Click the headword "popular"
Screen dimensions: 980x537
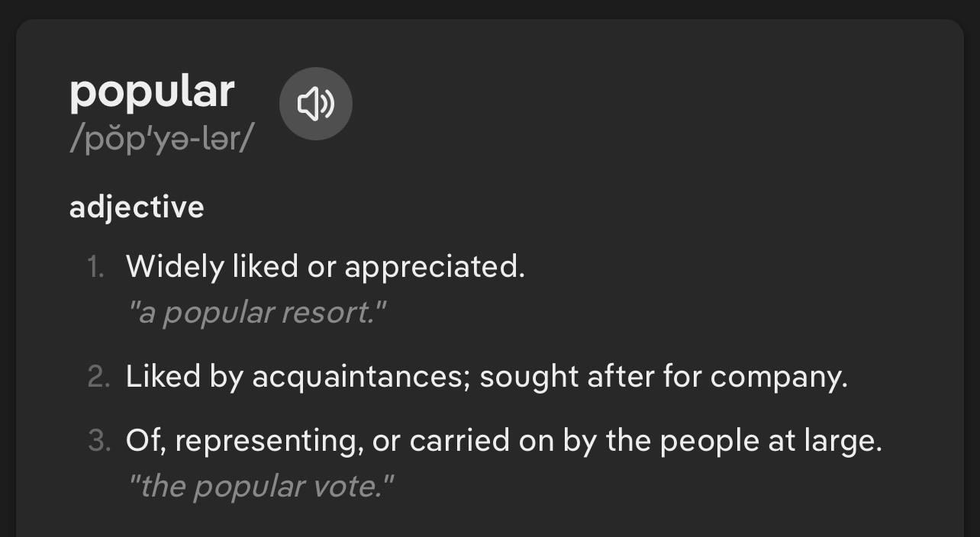click(151, 93)
